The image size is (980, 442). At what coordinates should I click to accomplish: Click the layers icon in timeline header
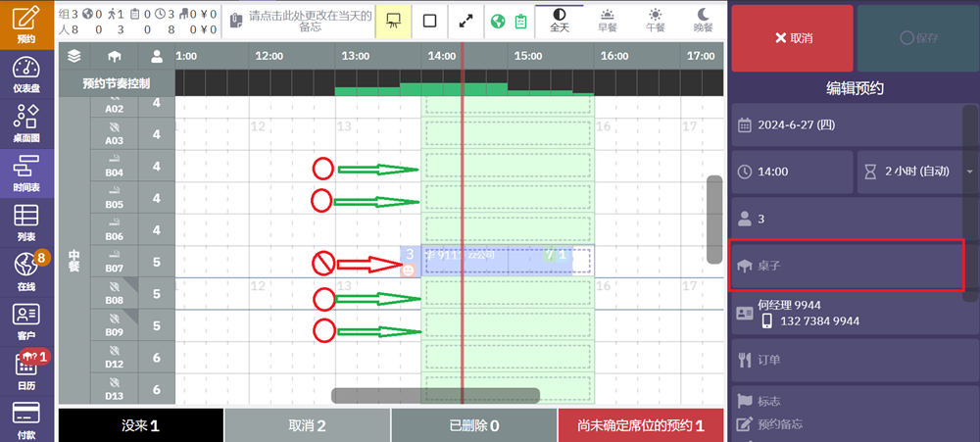tap(74, 56)
